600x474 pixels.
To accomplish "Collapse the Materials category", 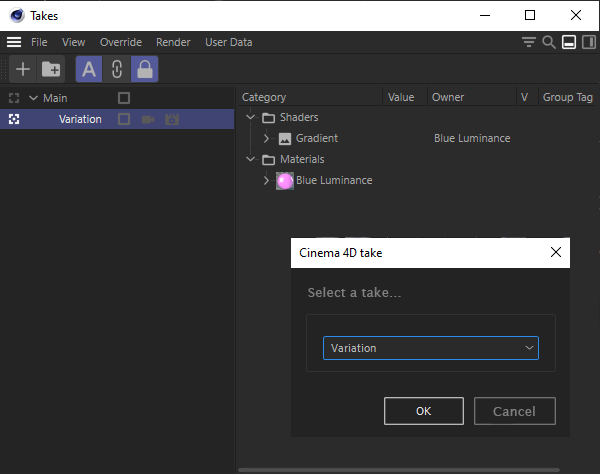I will [251, 159].
